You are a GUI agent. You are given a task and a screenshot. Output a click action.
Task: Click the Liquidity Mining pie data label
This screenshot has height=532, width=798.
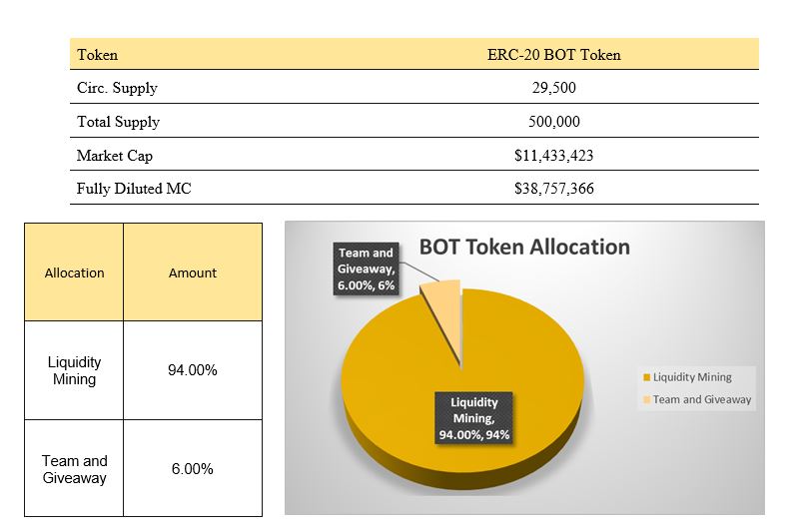pos(474,417)
